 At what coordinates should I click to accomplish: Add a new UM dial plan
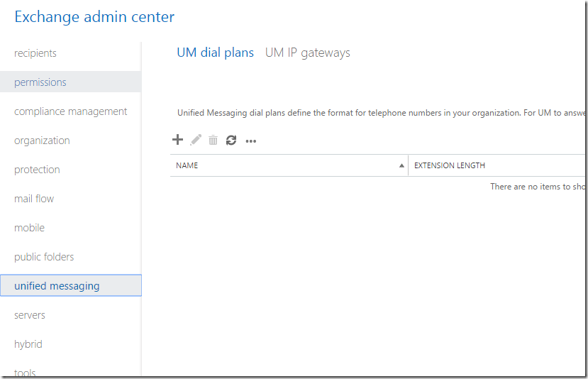pyautogui.click(x=177, y=140)
